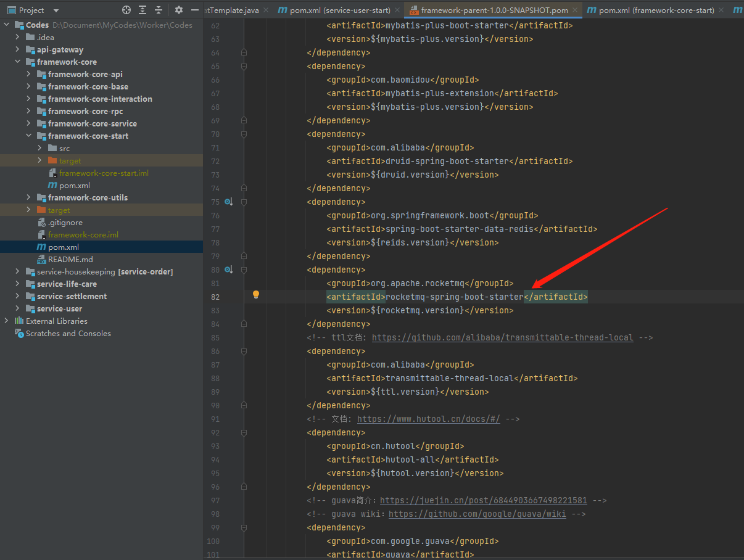
Task: Expand the service-user module chevron
Action: (x=17, y=309)
